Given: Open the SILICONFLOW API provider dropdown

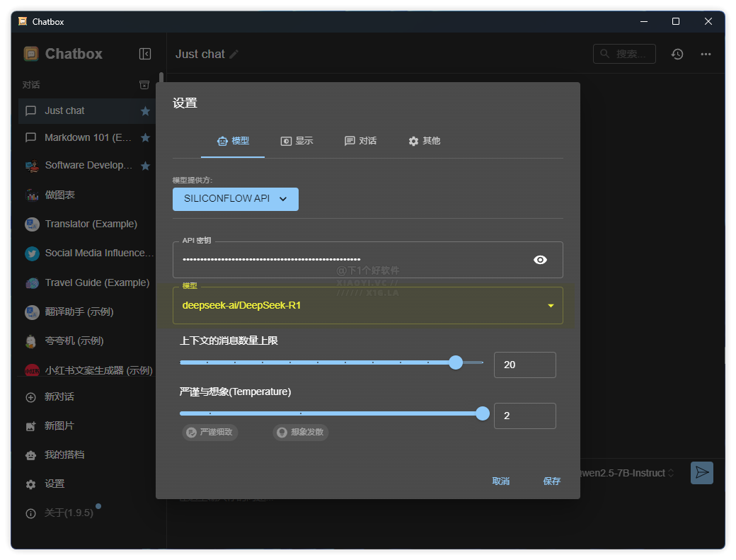Looking at the screenshot, I should 235,199.
